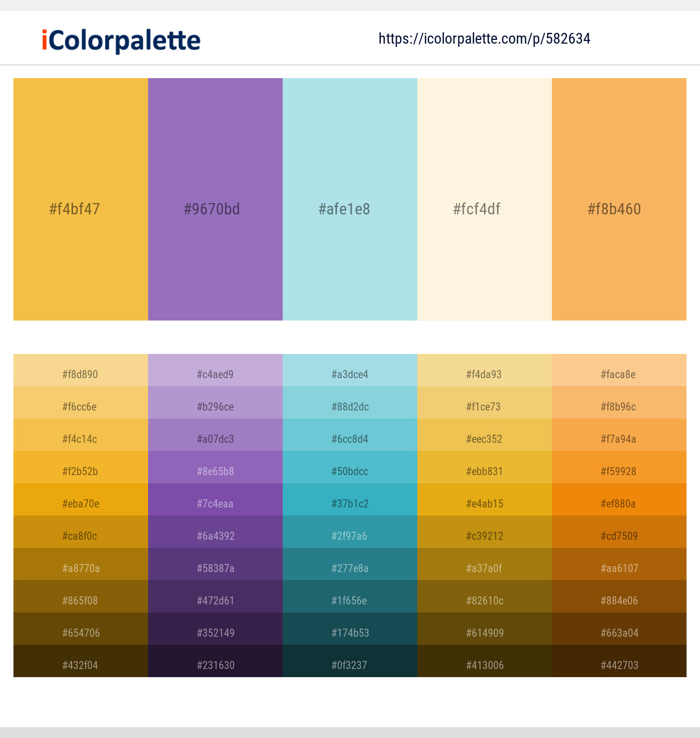Select the large #9670bd purple swatch

(x=215, y=199)
